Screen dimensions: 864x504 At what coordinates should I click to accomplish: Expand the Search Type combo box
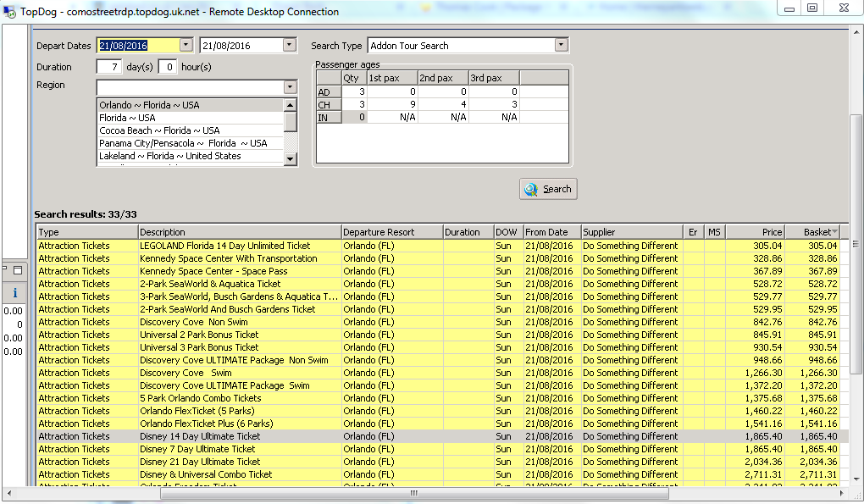click(x=561, y=46)
